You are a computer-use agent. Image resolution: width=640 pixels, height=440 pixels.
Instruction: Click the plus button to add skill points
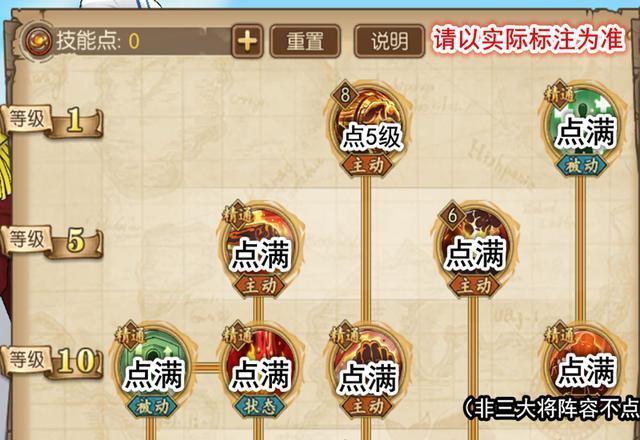247,41
